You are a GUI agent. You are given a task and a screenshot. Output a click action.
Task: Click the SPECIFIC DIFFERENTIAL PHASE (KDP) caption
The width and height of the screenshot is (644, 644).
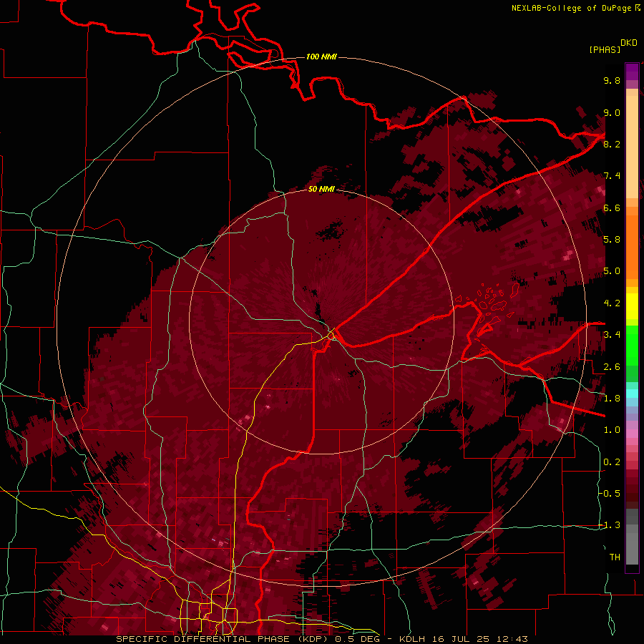pos(223,639)
